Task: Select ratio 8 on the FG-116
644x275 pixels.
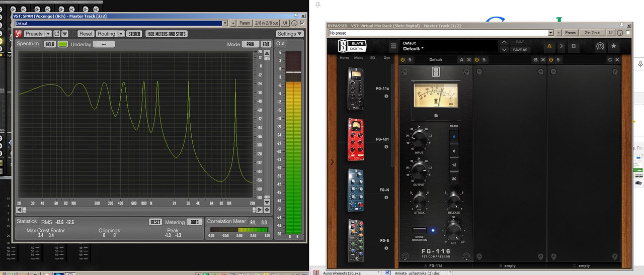Action: click(x=454, y=151)
